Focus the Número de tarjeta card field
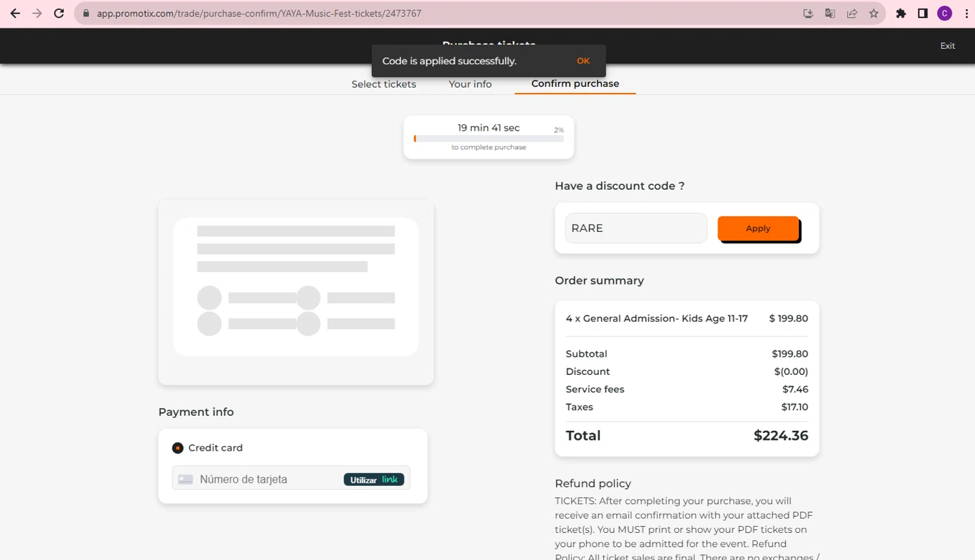The width and height of the screenshot is (975, 560). click(x=291, y=479)
